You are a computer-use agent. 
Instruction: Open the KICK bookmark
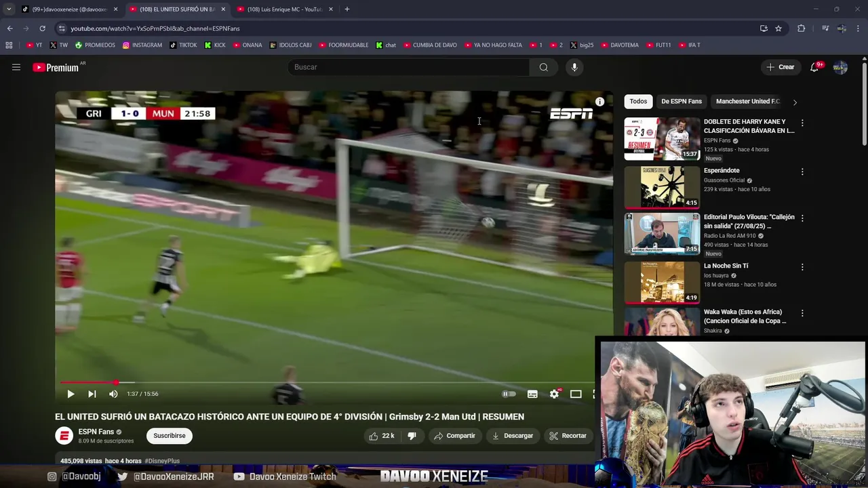215,45
